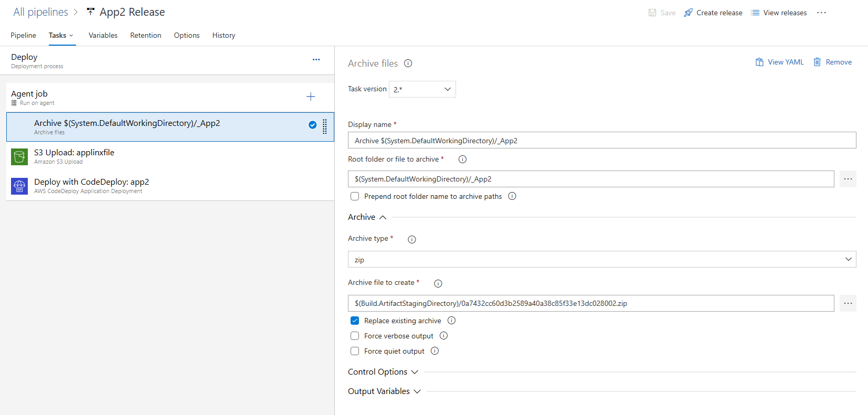This screenshot has width=868, height=415.
Task: Browse archive file path with ellipsis button
Action: [x=848, y=303]
